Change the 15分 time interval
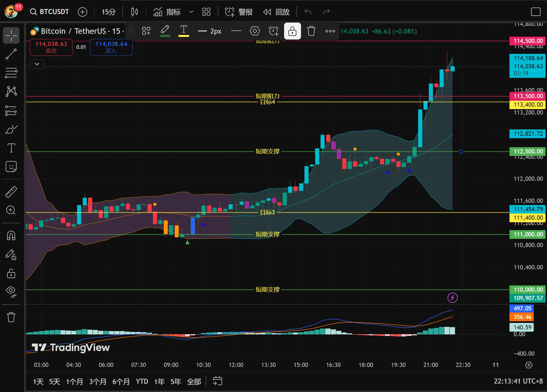This screenshot has height=392, width=547. [x=109, y=12]
